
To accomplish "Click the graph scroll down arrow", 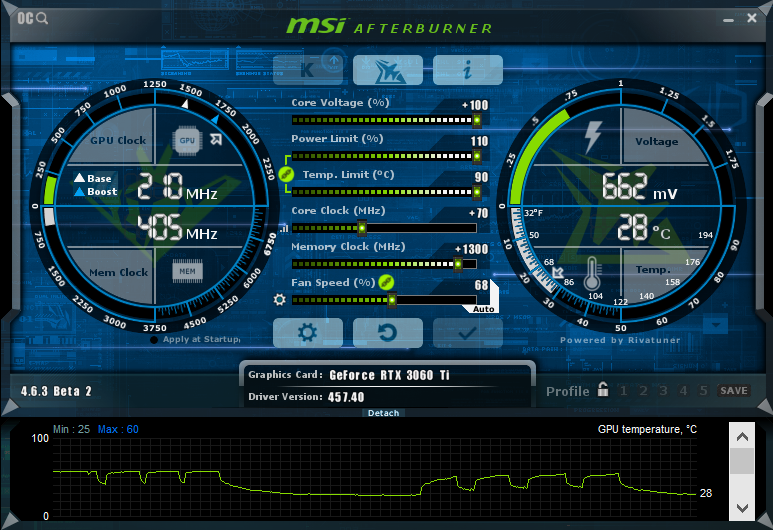I will pyautogui.click(x=742, y=508).
